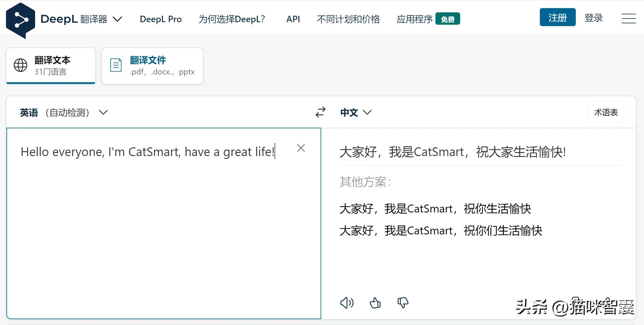The height and width of the screenshot is (325, 644).
Task: Open the API nav link
Action: [x=293, y=19]
